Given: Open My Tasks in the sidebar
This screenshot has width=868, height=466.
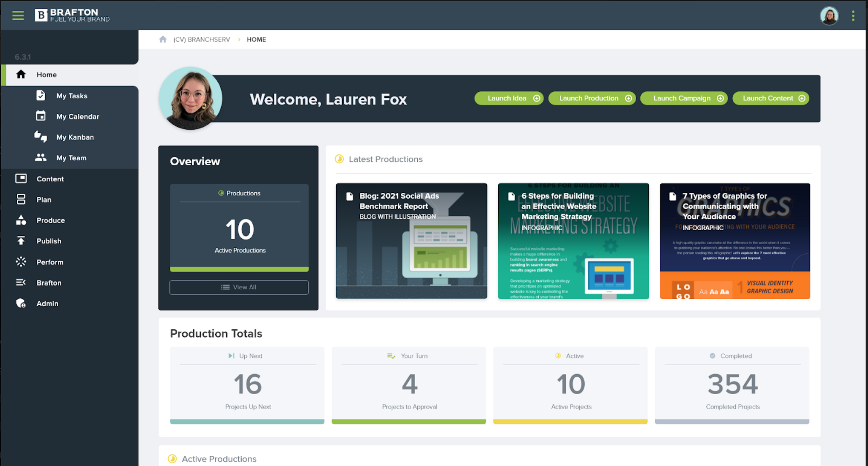Looking at the screenshot, I should (71, 96).
